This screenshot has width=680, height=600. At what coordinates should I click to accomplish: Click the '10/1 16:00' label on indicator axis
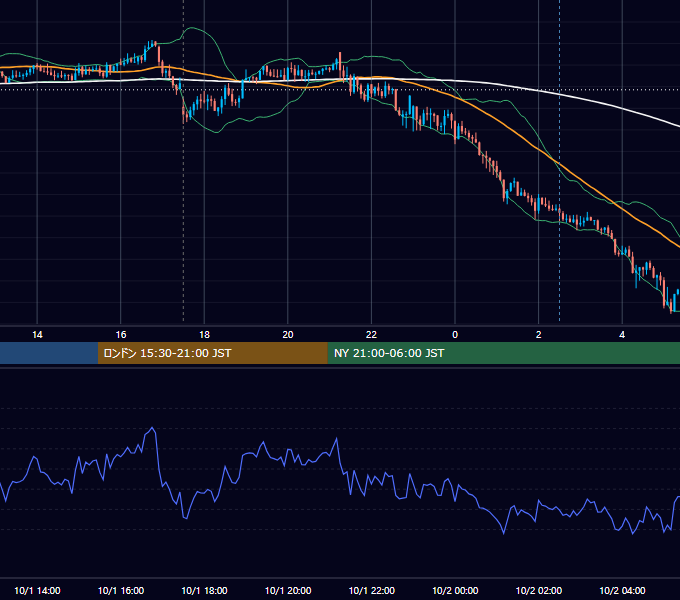coord(121,590)
